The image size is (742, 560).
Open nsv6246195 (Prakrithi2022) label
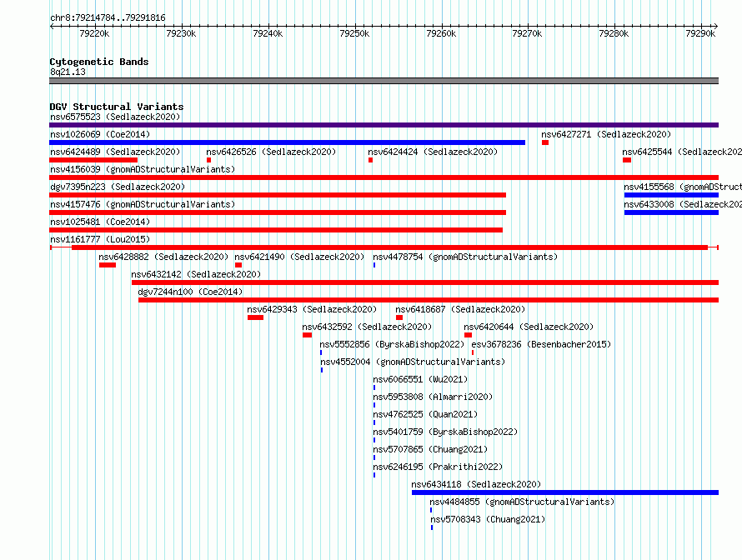pyautogui.click(x=438, y=467)
